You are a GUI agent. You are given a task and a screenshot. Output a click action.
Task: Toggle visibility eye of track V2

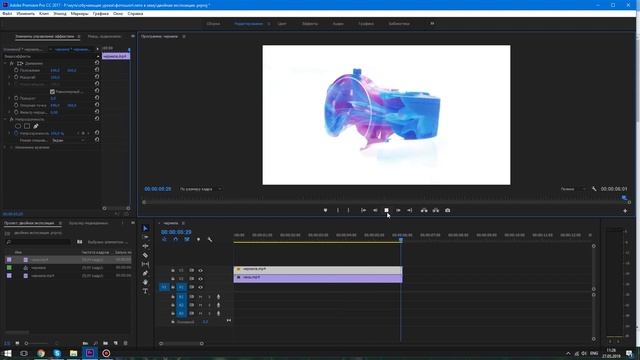click(x=200, y=279)
